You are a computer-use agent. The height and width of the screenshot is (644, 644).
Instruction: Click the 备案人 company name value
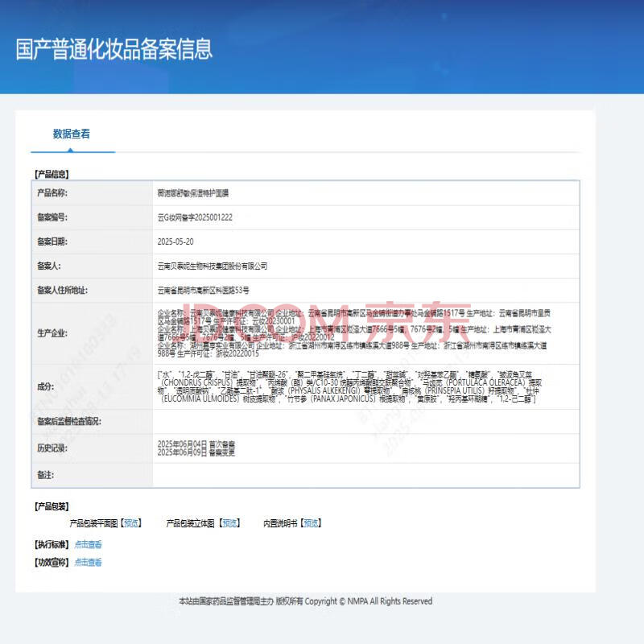coord(213,266)
